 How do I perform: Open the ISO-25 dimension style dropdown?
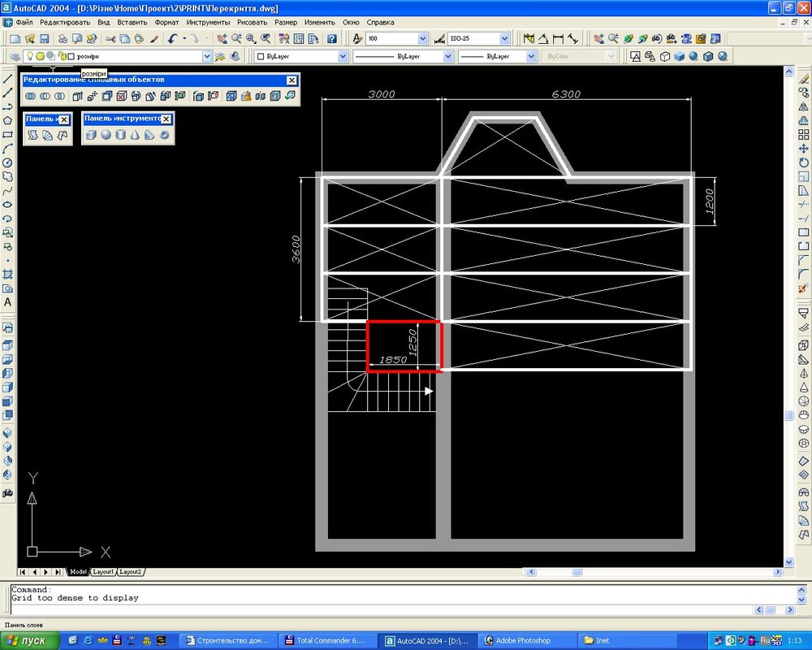coord(504,38)
